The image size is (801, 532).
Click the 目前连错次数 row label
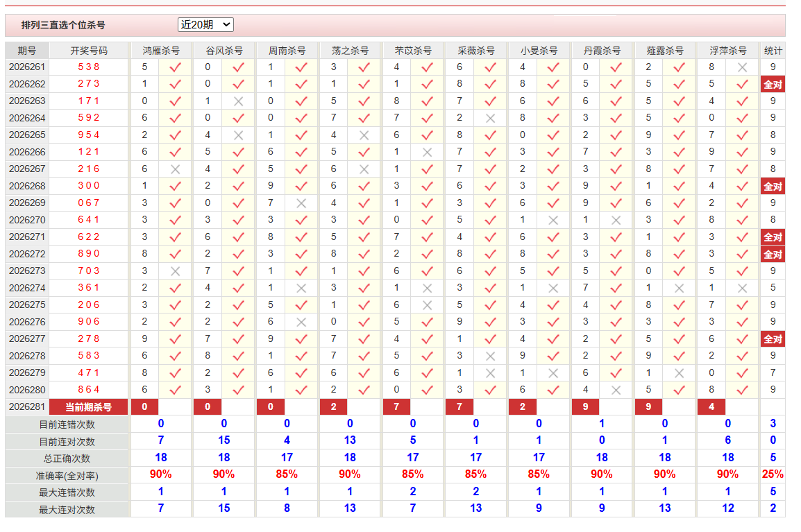tap(67, 424)
